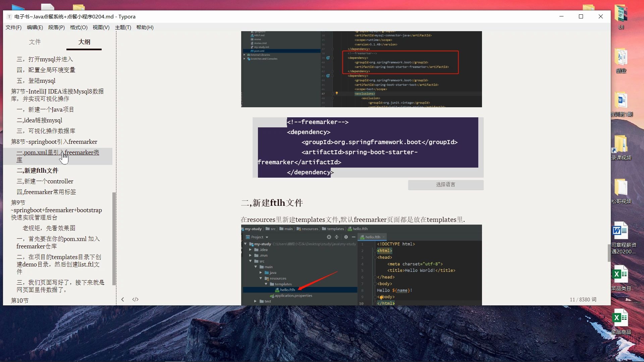Open outline heading 第9节 springboot+freemarker+bootstrap
The height and width of the screenshot is (362, 644).
click(56, 210)
